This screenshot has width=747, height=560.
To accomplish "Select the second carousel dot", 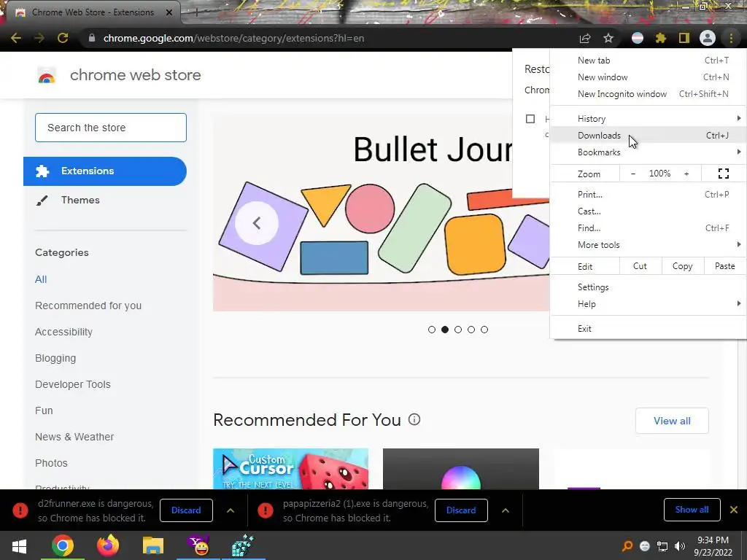I will pos(445,330).
